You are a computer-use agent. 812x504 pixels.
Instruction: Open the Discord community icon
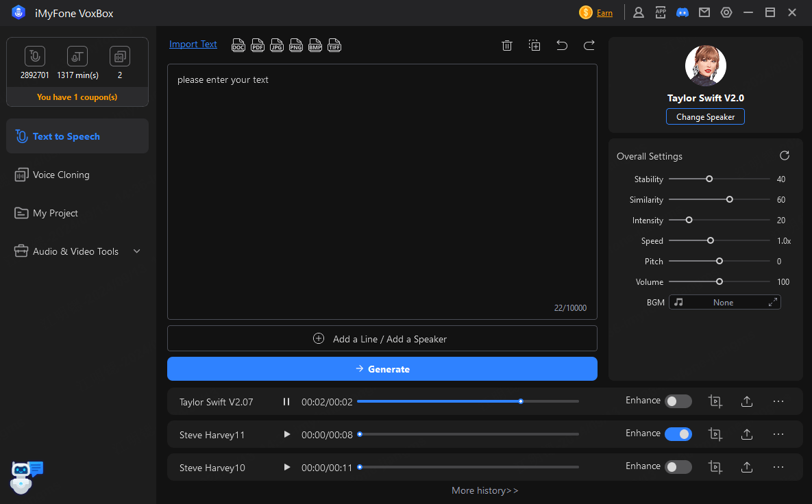point(682,12)
